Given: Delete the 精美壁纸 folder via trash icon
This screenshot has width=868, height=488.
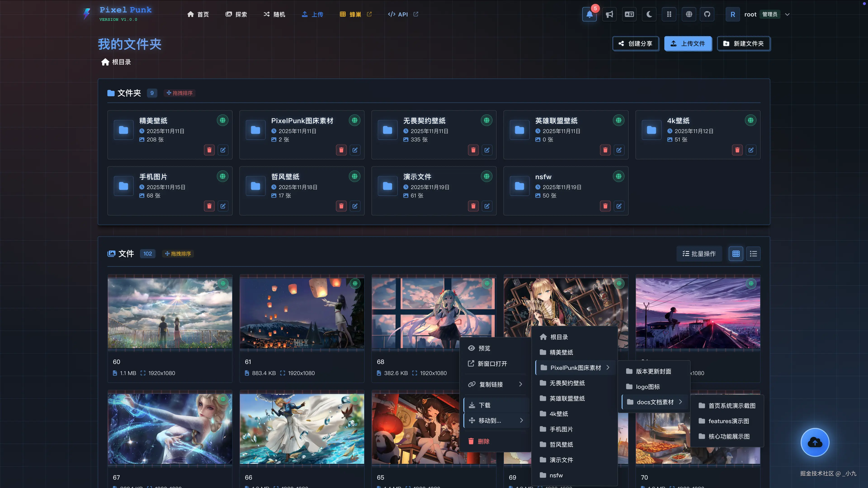Looking at the screenshot, I should click(x=209, y=150).
